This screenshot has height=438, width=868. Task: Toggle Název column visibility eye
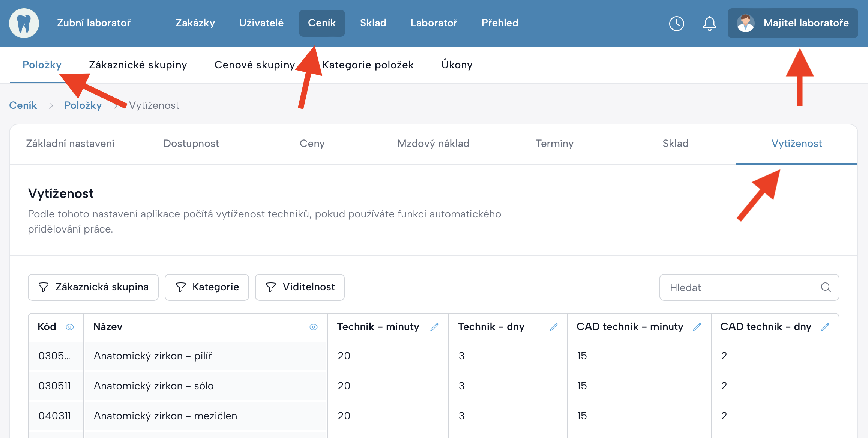314,327
